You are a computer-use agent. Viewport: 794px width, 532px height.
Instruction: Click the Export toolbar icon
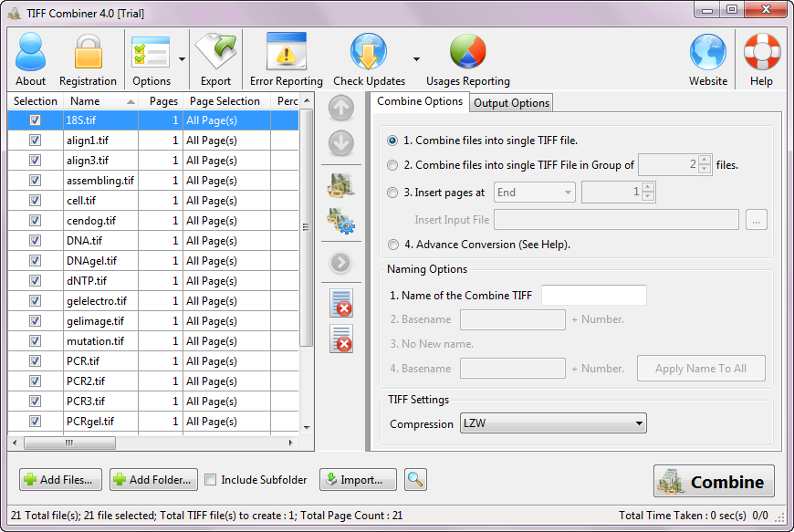coord(216,52)
